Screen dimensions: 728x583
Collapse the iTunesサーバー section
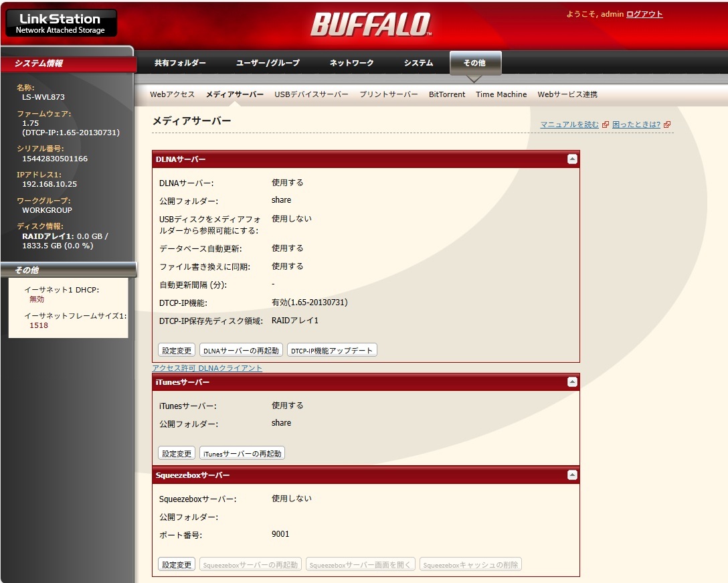pyautogui.click(x=573, y=382)
